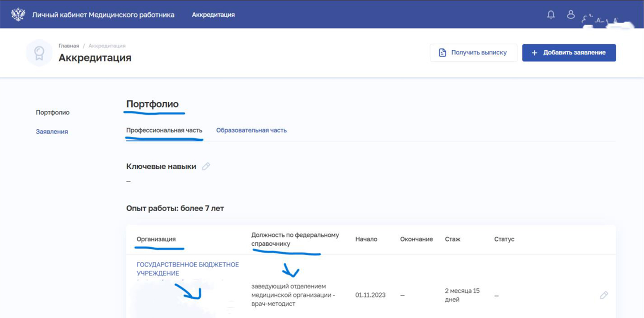Open Аккредитация in the top navigation
This screenshot has width=644, height=318.
(x=213, y=15)
